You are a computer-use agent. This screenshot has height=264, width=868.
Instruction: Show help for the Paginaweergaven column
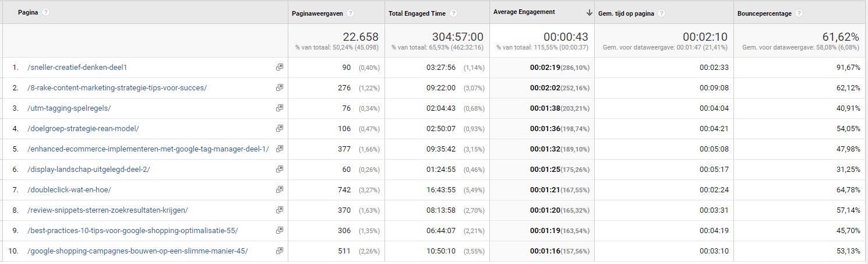[x=351, y=13]
